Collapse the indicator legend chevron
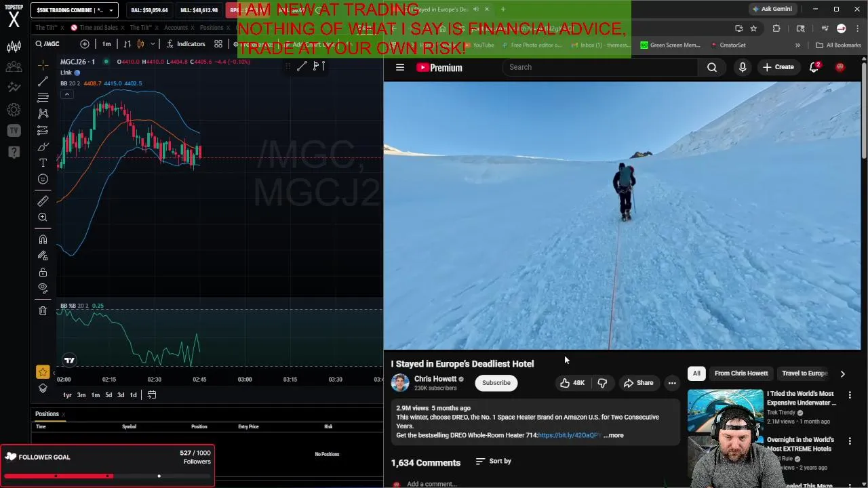The image size is (868, 488). 66,94
